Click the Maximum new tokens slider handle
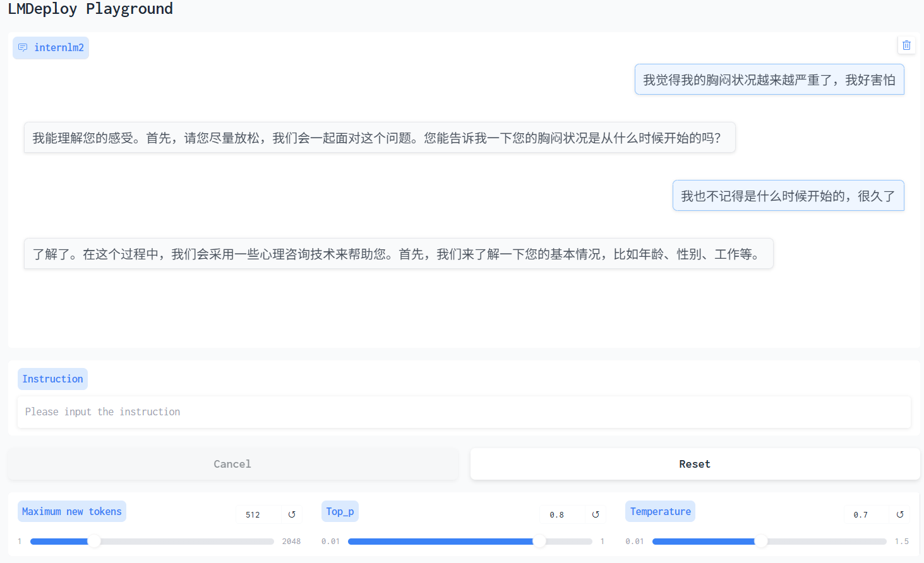924x563 pixels. pyautogui.click(x=94, y=541)
